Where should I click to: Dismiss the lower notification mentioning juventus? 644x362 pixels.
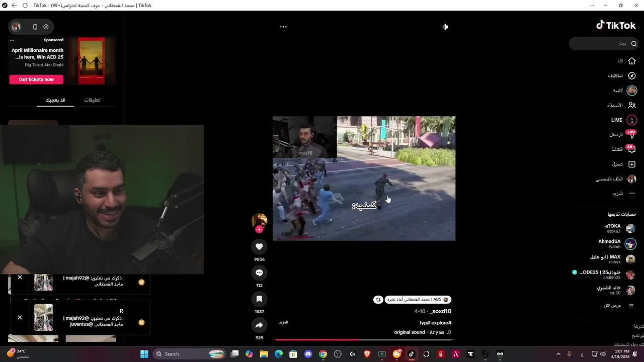pos(20,317)
